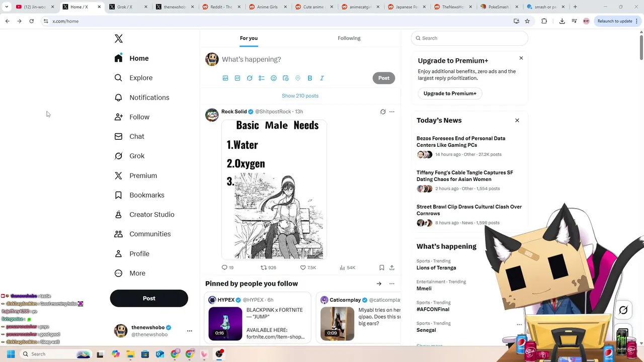Open browser downloads icon

tap(562, 21)
